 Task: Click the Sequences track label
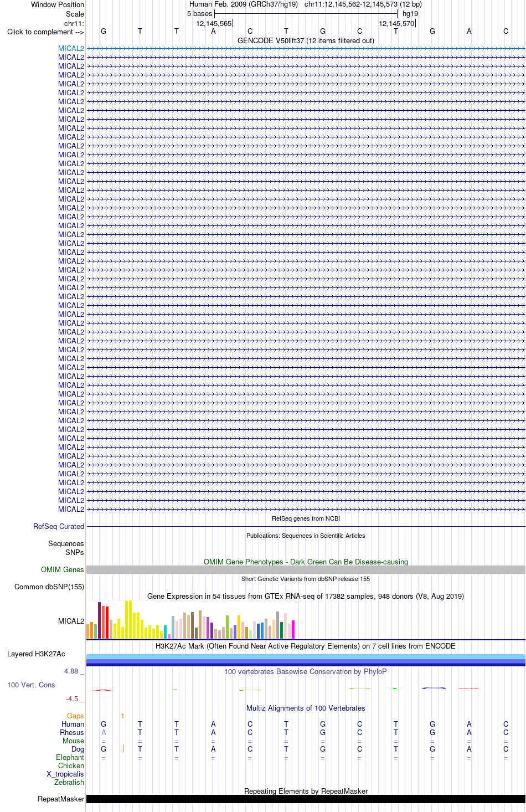coord(66,543)
